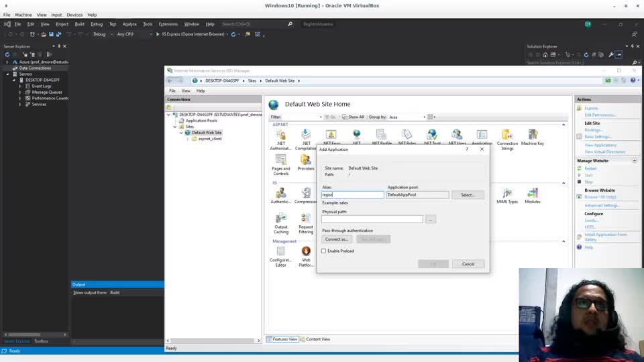644x362 pixels.
Task: Switch to the Toolbox tab
Action: point(41,341)
